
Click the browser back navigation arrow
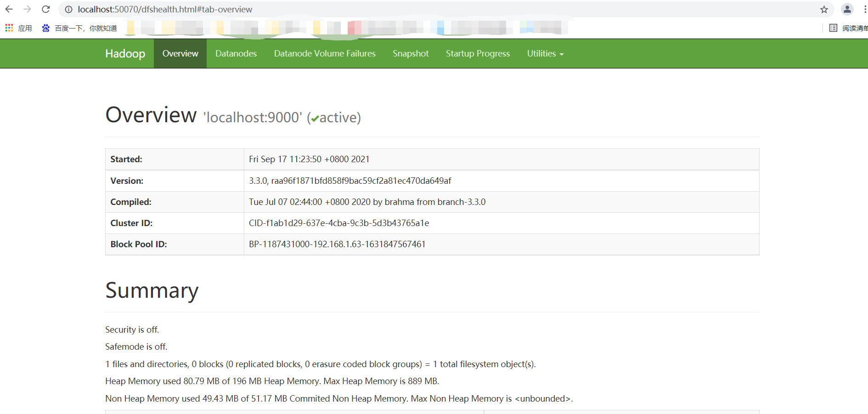tap(9, 9)
